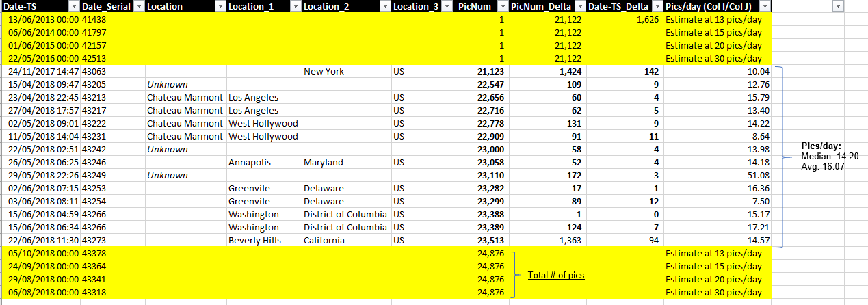Select the Unknown cell in the 15/04/2018 row
The image size is (868, 305).
point(185,85)
